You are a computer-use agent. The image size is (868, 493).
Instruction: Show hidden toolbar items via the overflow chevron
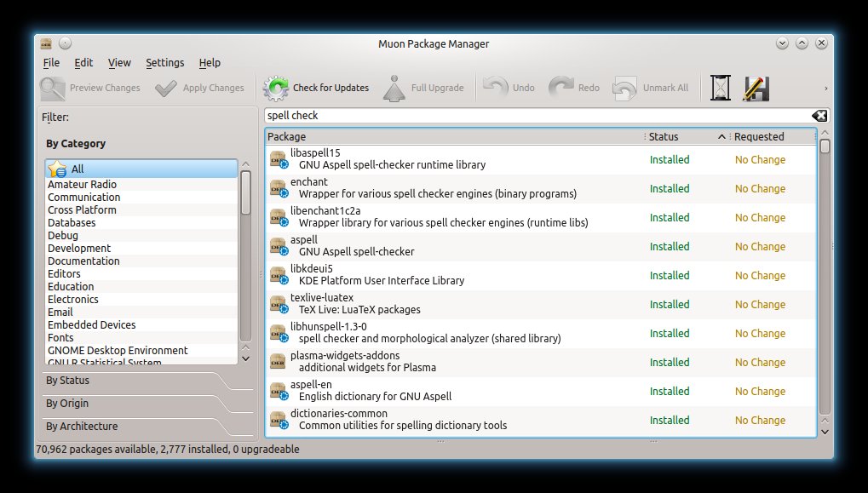(825, 88)
